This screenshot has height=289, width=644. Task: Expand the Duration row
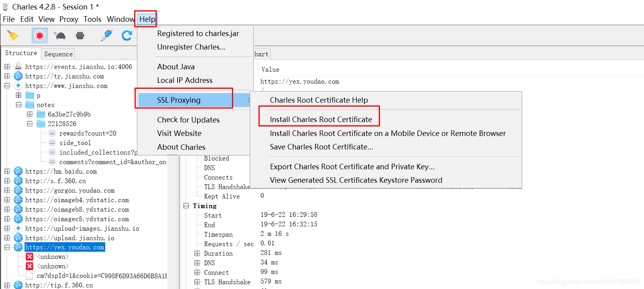[197, 253]
